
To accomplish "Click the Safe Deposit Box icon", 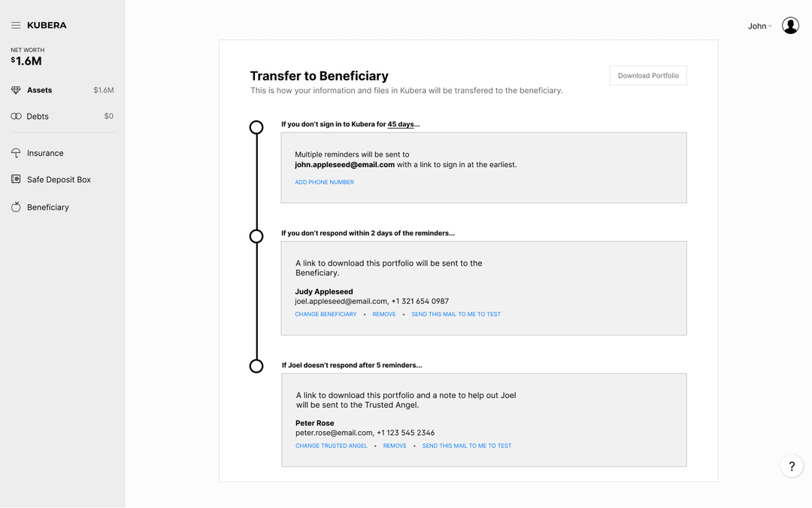I will [16, 180].
